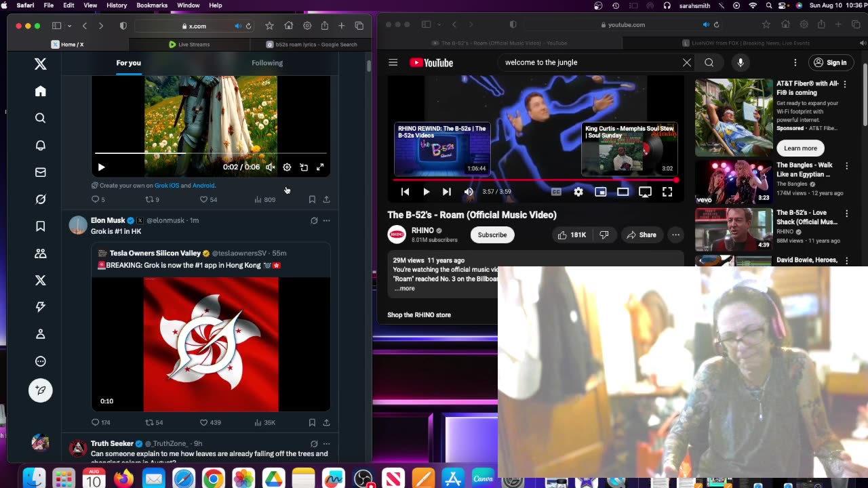Open Safari compass icon in Dock

(183, 479)
